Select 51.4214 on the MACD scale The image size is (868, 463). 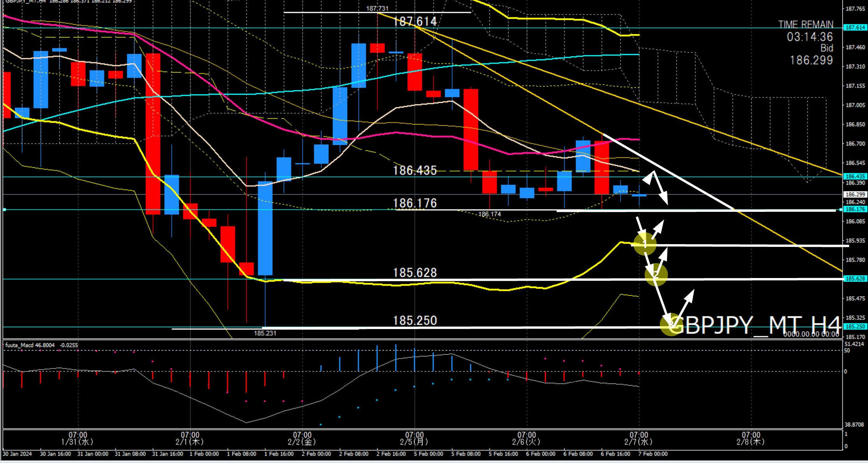point(854,344)
